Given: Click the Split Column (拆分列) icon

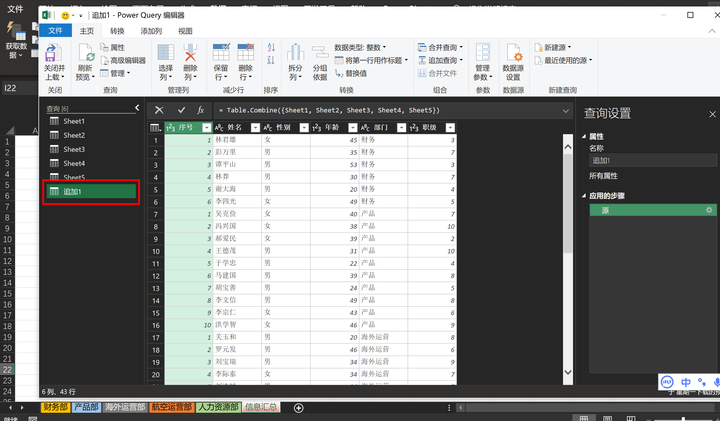Looking at the screenshot, I should coord(295,52).
